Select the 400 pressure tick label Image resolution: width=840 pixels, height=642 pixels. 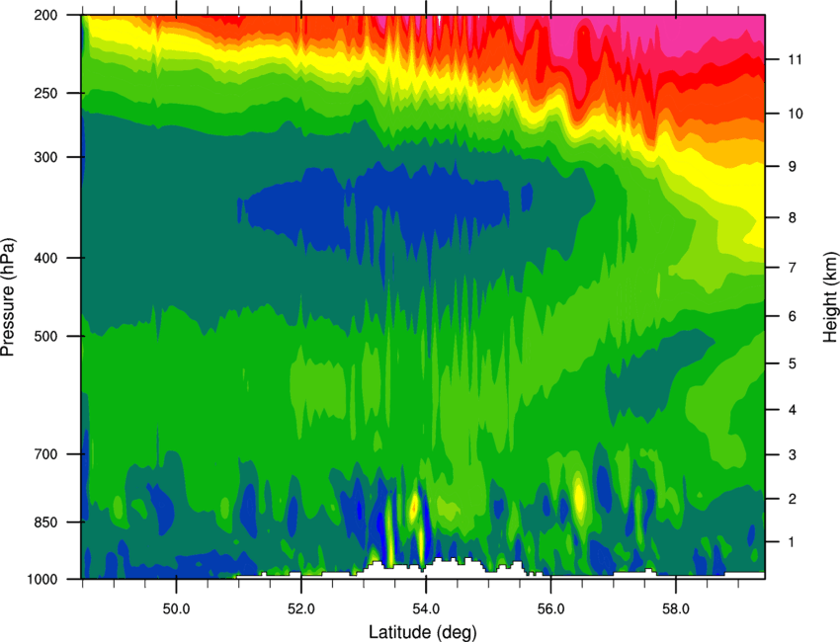[46, 258]
